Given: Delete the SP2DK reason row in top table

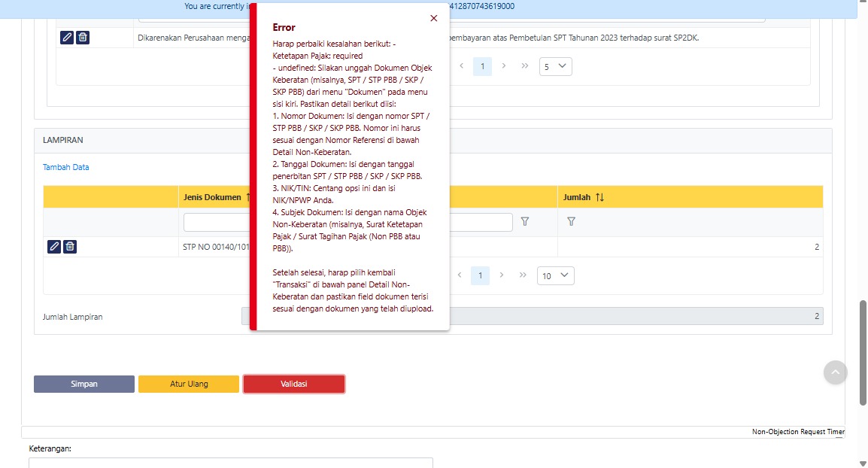Looking at the screenshot, I should click(x=83, y=38).
